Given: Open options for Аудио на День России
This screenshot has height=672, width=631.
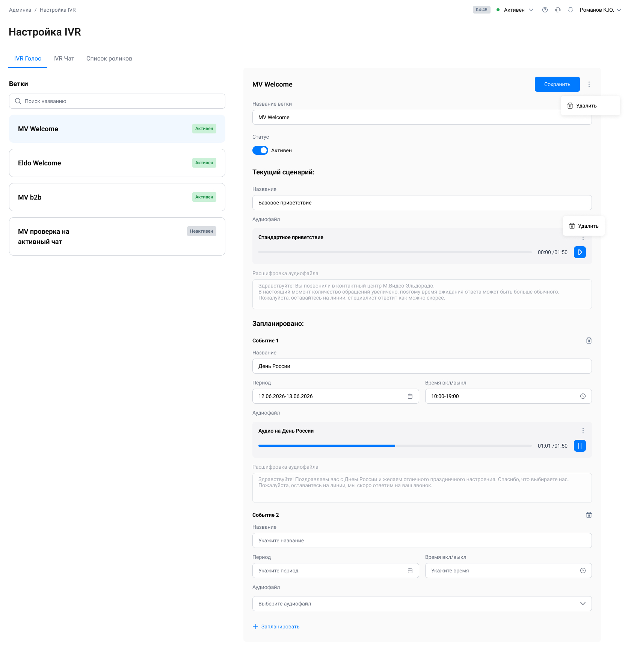Looking at the screenshot, I should [583, 431].
